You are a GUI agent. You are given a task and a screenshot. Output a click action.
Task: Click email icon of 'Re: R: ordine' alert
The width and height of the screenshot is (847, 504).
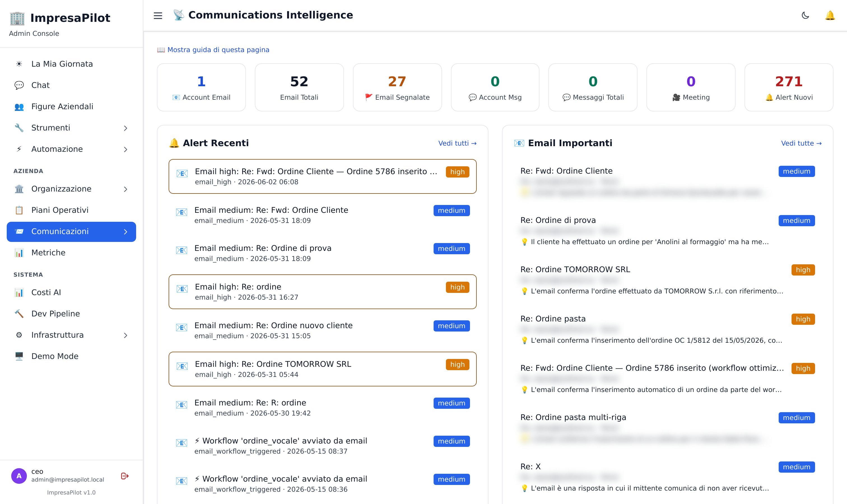182,405
